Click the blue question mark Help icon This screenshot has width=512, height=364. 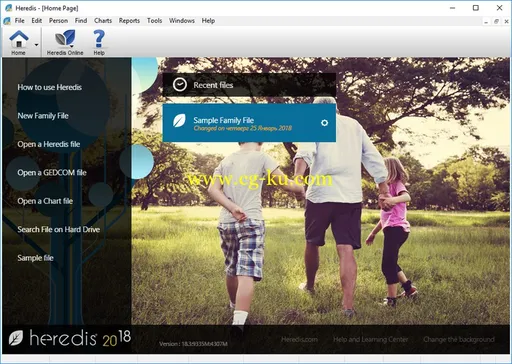tap(99, 39)
